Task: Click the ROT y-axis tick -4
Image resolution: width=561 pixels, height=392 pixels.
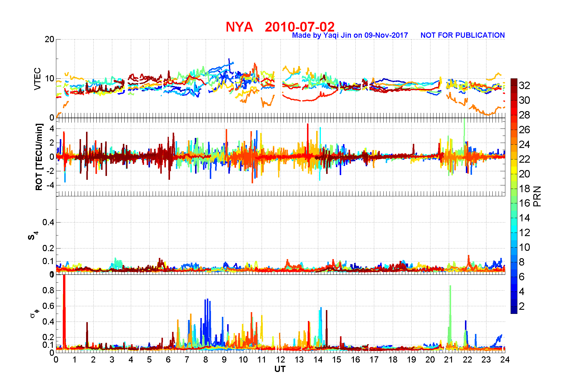Action: (x=50, y=185)
